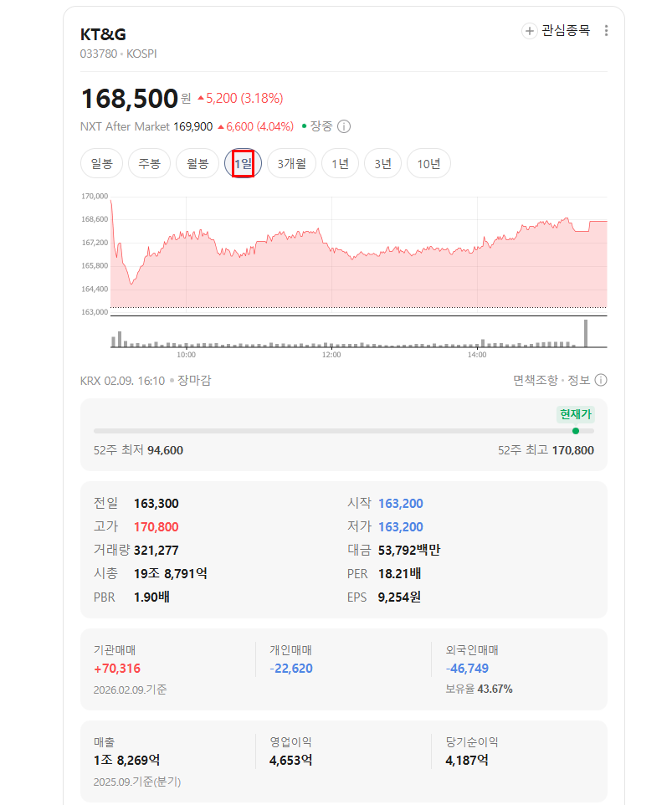
Task: Select the 주봉 chart tab
Action: 150,164
